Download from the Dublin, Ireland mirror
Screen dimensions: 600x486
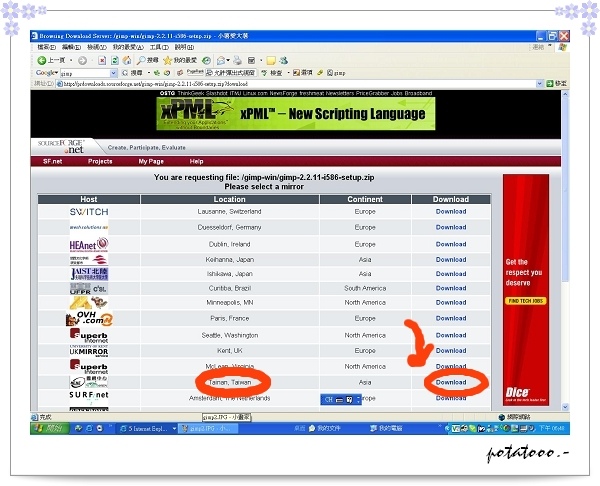[x=451, y=244]
